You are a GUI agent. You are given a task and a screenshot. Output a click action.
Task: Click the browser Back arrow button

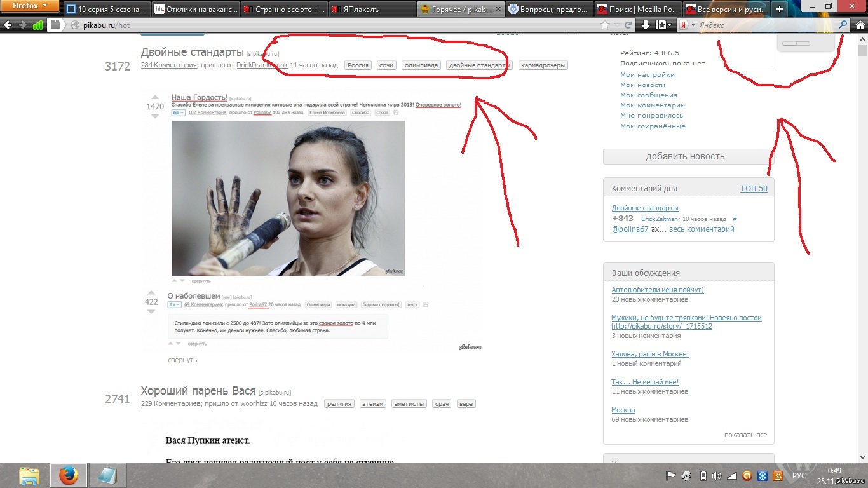point(8,25)
